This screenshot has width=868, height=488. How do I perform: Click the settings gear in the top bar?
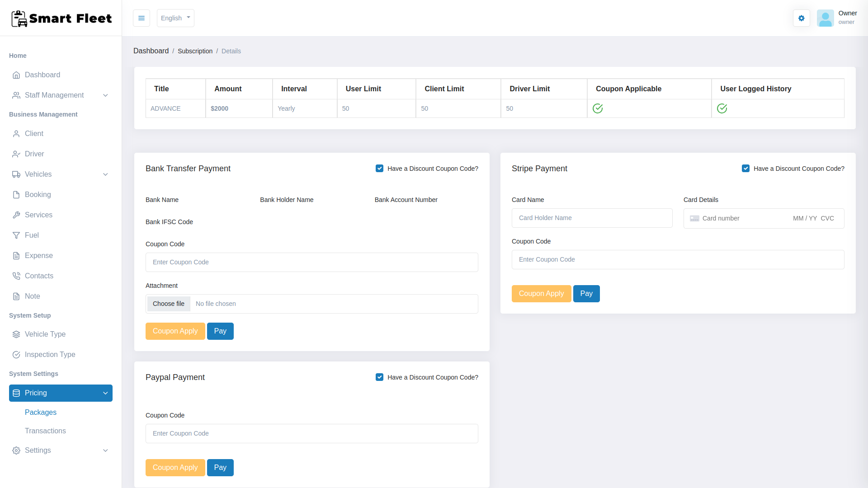[x=801, y=18]
